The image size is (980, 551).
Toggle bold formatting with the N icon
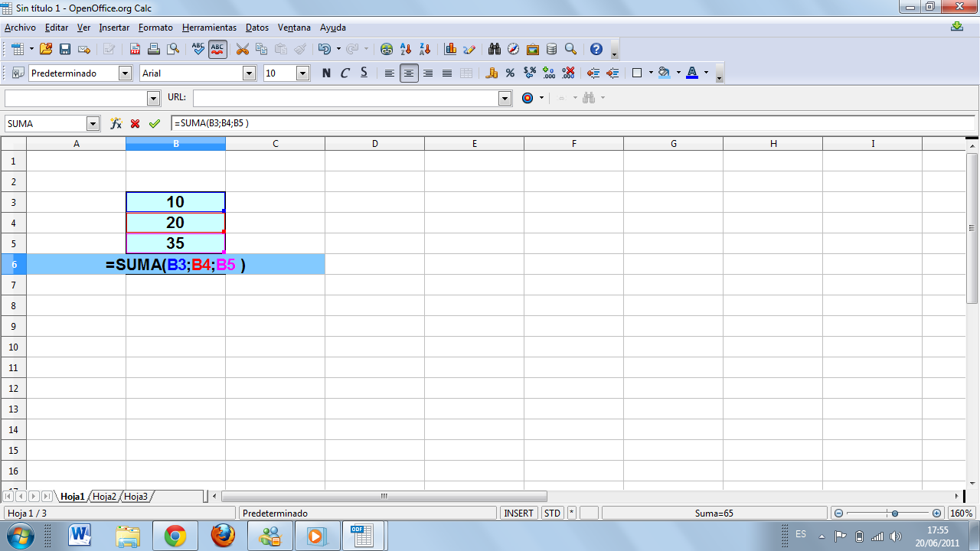pyautogui.click(x=325, y=73)
